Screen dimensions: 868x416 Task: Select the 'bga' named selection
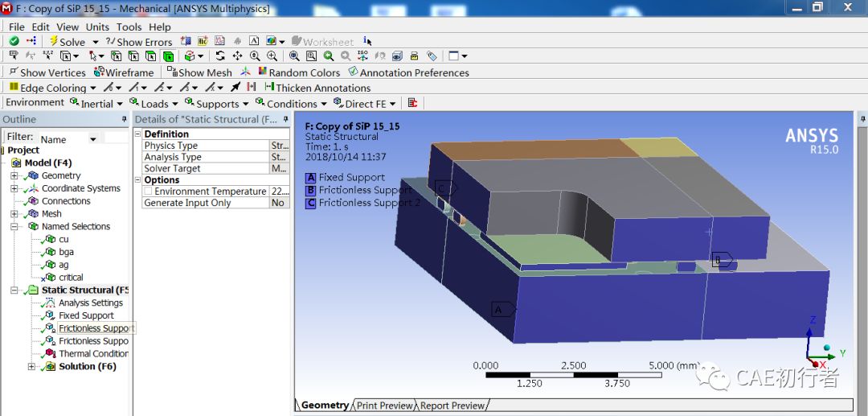[x=66, y=252]
